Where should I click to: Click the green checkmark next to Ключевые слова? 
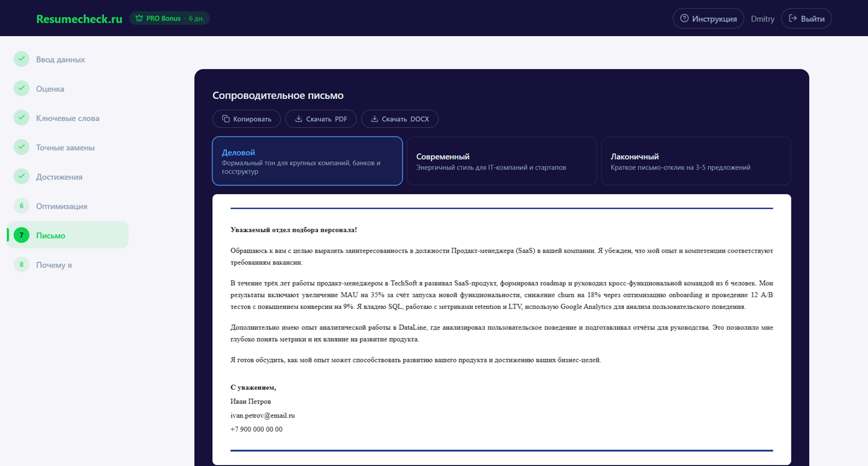tap(21, 118)
